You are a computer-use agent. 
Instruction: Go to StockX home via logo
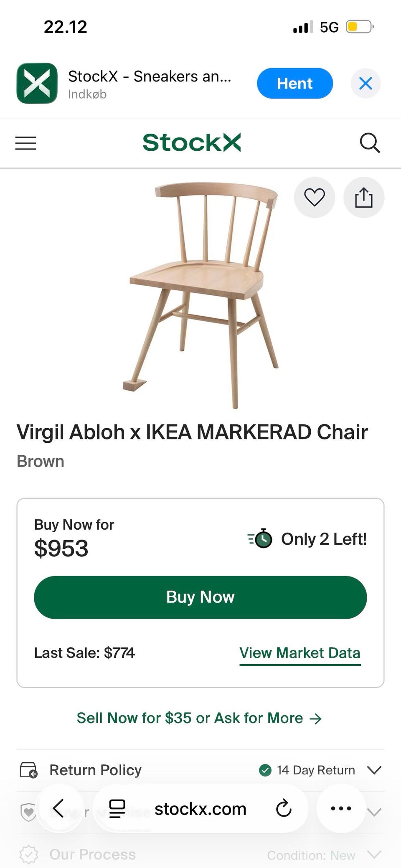tap(192, 143)
